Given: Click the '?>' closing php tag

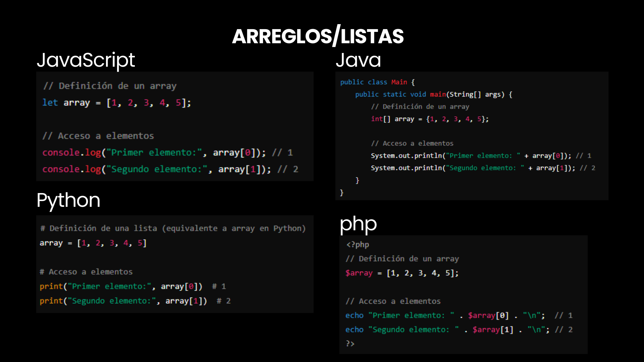Looking at the screenshot, I should tap(350, 344).
